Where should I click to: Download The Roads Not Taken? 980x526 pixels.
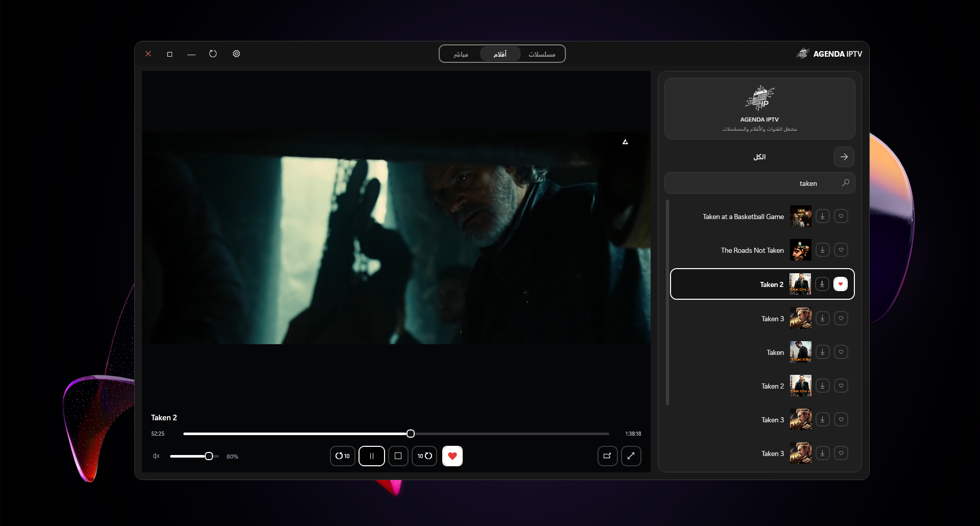(823, 250)
